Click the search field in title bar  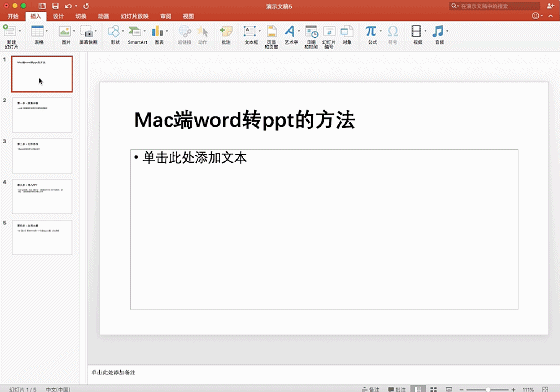pyautogui.click(x=495, y=6)
